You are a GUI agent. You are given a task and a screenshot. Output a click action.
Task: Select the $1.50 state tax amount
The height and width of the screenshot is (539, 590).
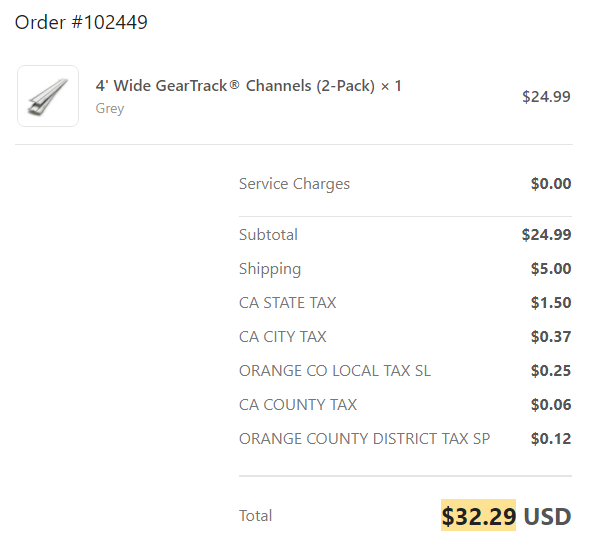point(551,303)
